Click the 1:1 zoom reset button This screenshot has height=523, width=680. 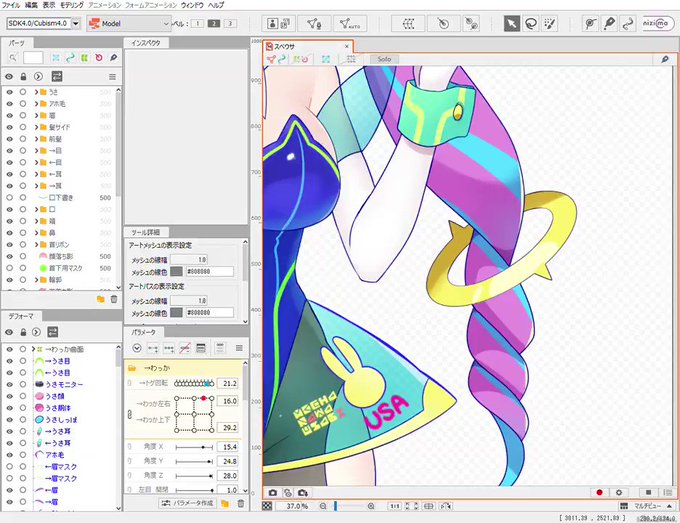click(395, 506)
